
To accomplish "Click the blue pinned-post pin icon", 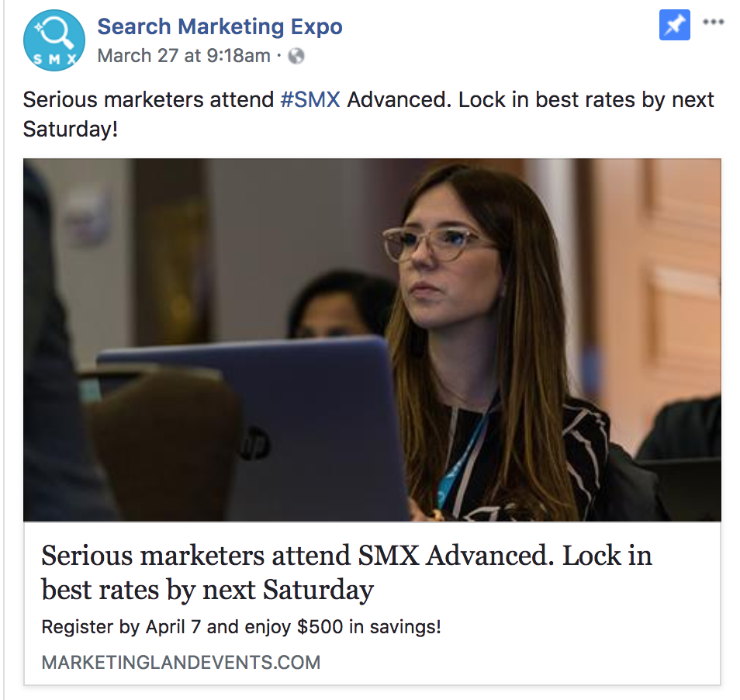I will tap(674, 25).
